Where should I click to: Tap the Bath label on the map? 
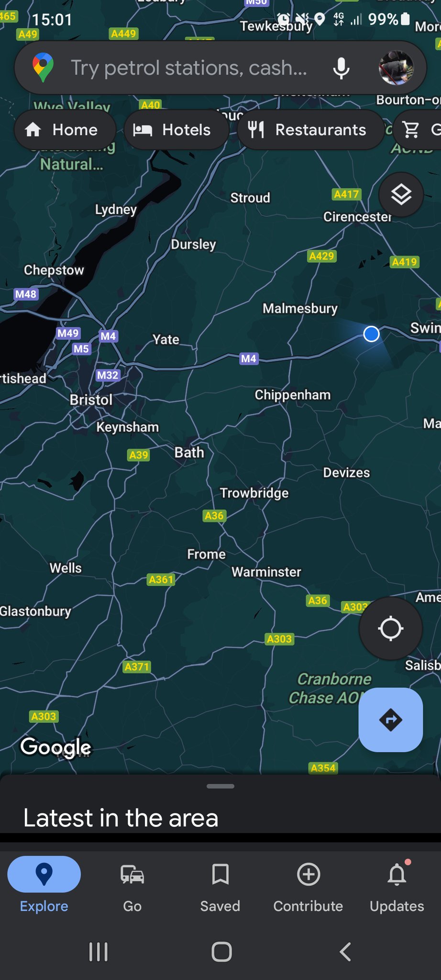(x=189, y=452)
